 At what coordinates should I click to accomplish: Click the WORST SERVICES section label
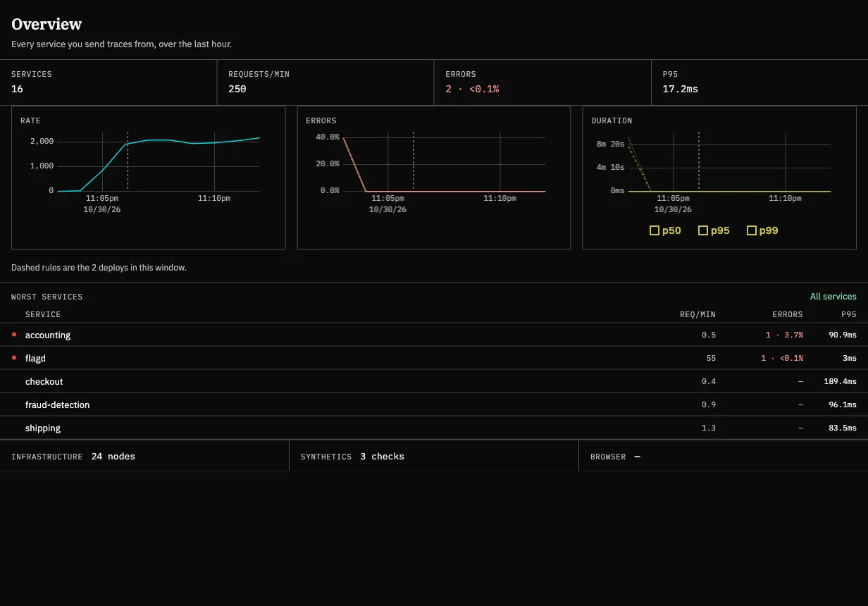point(46,297)
